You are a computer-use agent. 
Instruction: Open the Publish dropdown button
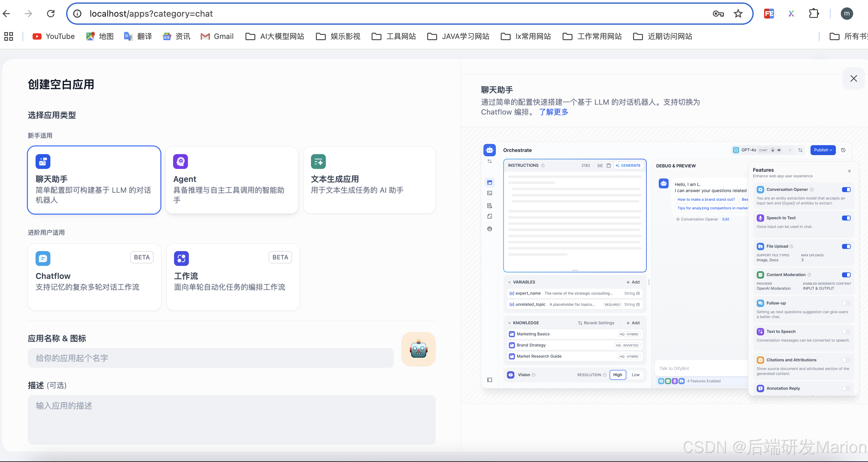tap(823, 150)
